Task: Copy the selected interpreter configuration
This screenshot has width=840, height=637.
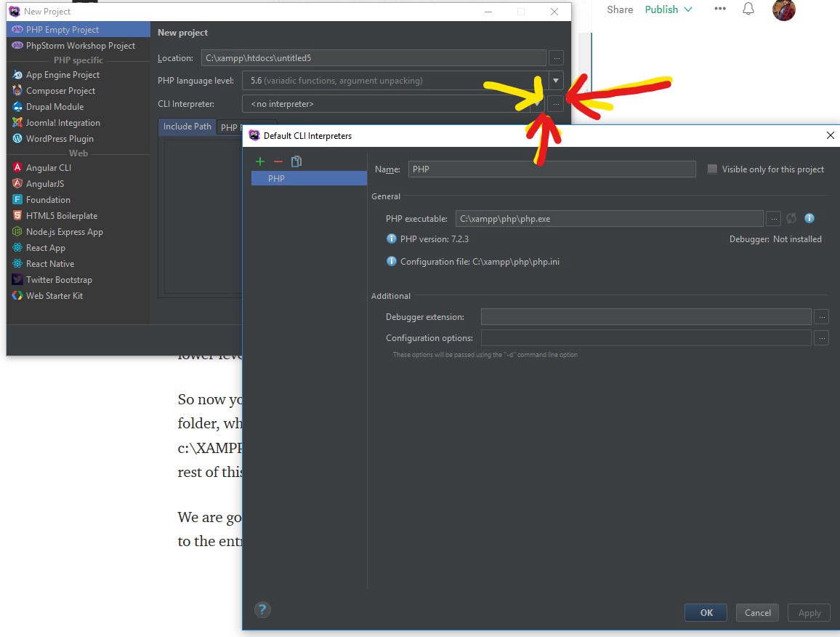Action: [x=296, y=161]
